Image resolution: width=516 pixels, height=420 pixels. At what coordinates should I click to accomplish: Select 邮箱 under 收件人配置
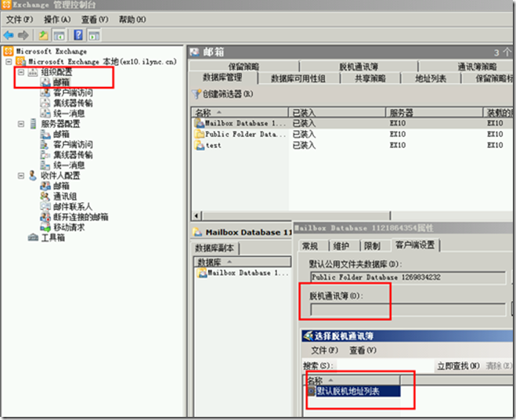(61, 186)
